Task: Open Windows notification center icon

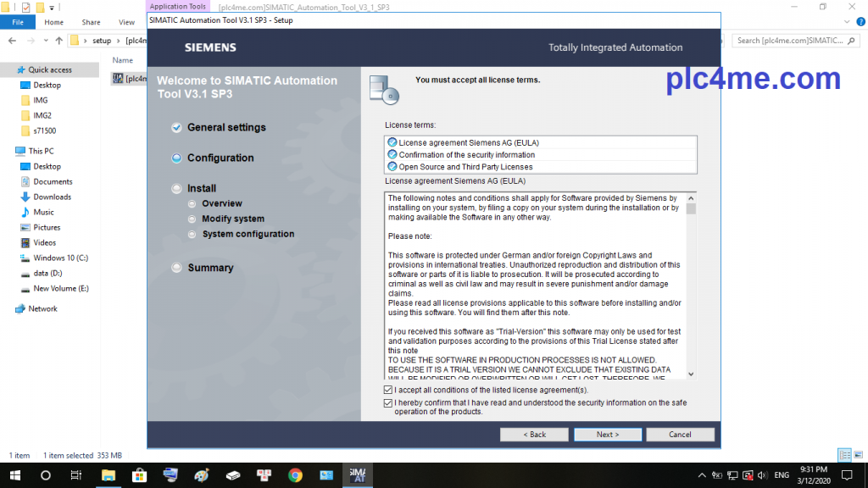Action: pyautogui.click(x=846, y=475)
